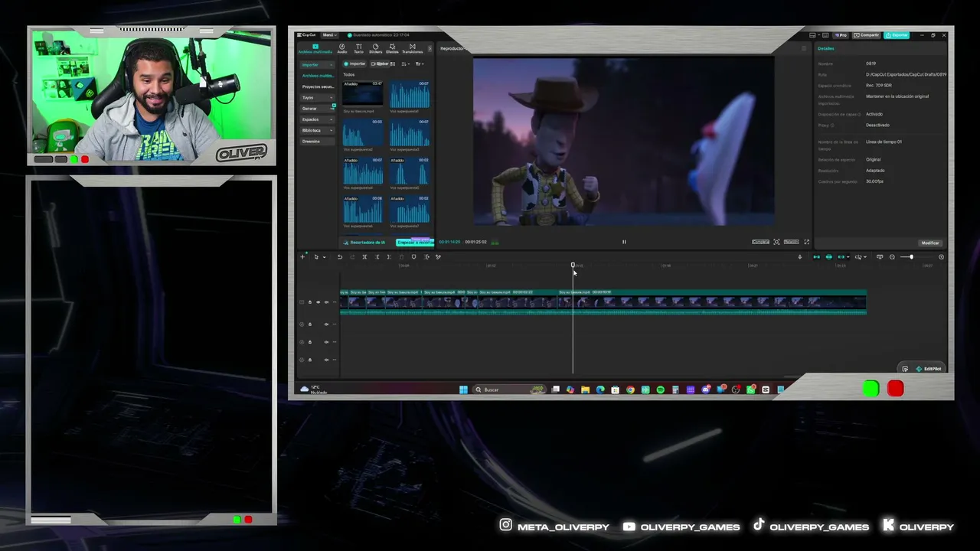Screen dimensions: 980x551
Task: Expand the Generar sidebar section
Action: point(316,109)
